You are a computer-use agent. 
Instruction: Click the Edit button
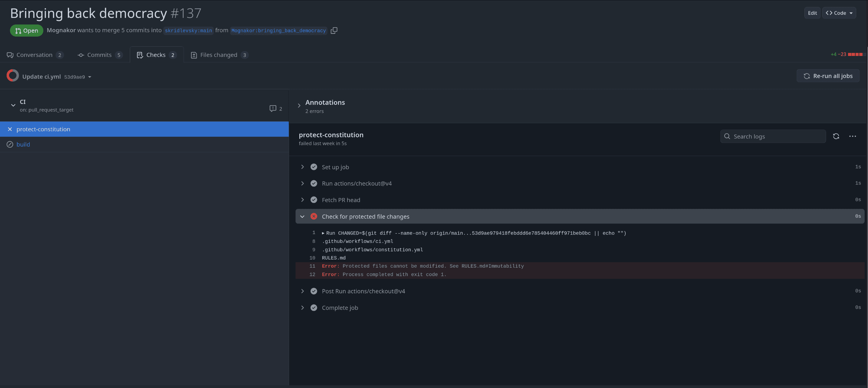812,13
